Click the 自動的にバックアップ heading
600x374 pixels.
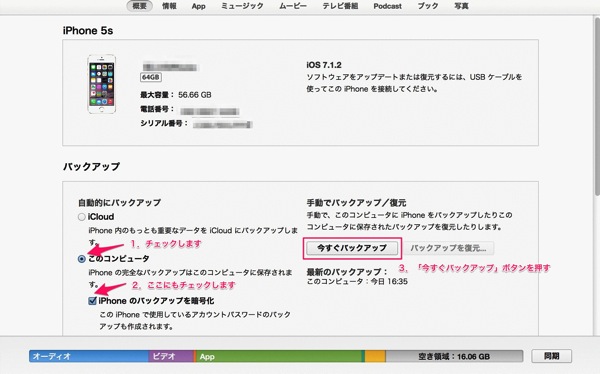119,203
